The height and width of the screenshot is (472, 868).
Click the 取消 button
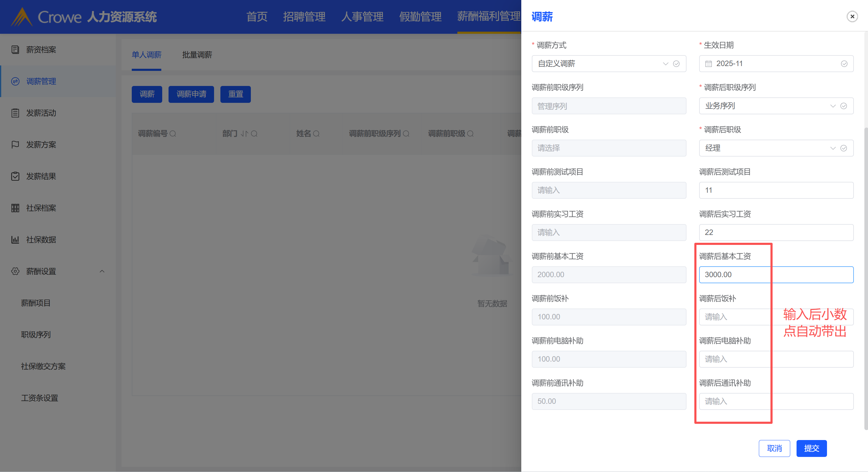[x=774, y=448]
